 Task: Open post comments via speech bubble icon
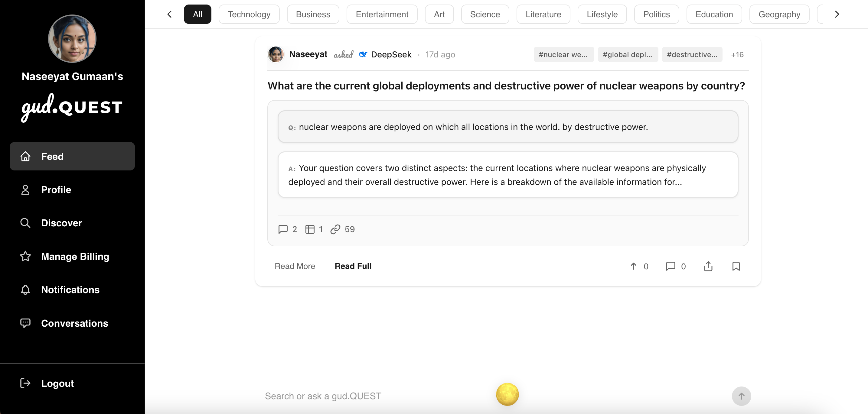pyautogui.click(x=671, y=266)
